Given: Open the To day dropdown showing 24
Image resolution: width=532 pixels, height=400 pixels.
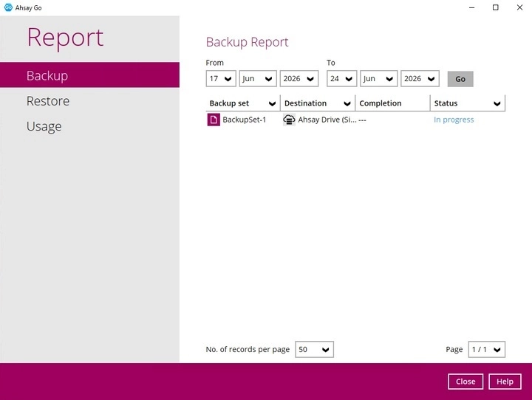Looking at the screenshot, I should click(341, 79).
